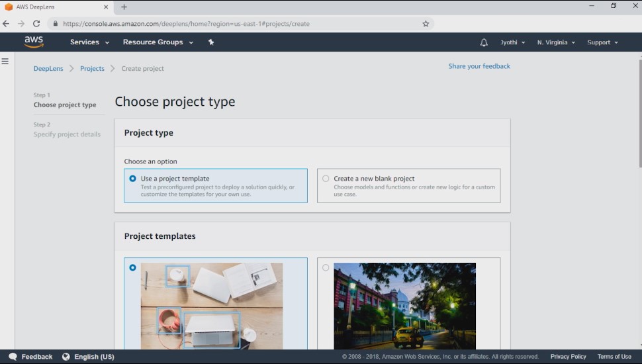Screen dimensions: 642x364
Task: Click the desk objects template thumbnail
Action: pyautogui.click(x=212, y=306)
